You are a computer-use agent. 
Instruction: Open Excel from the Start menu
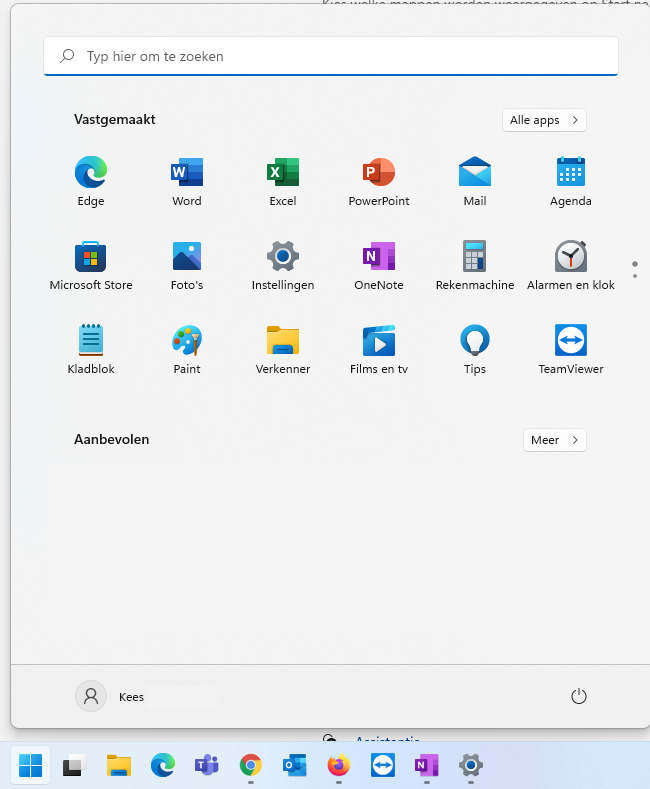[x=283, y=181]
